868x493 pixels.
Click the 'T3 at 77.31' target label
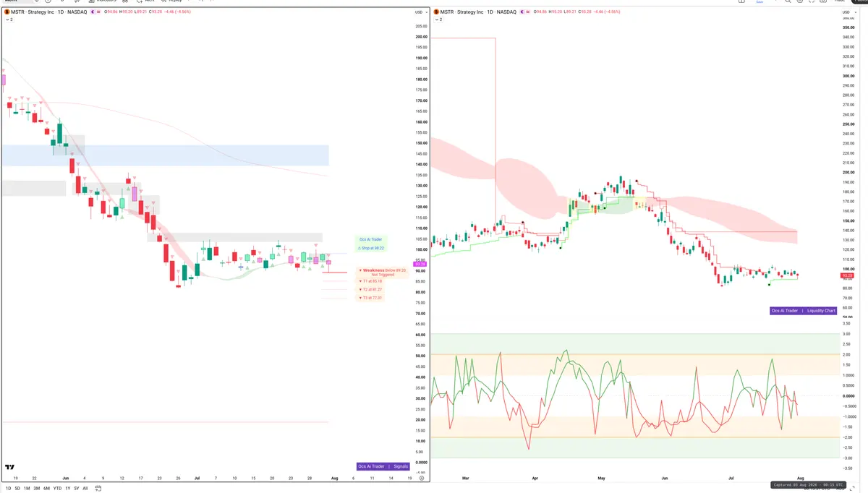[371, 298]
